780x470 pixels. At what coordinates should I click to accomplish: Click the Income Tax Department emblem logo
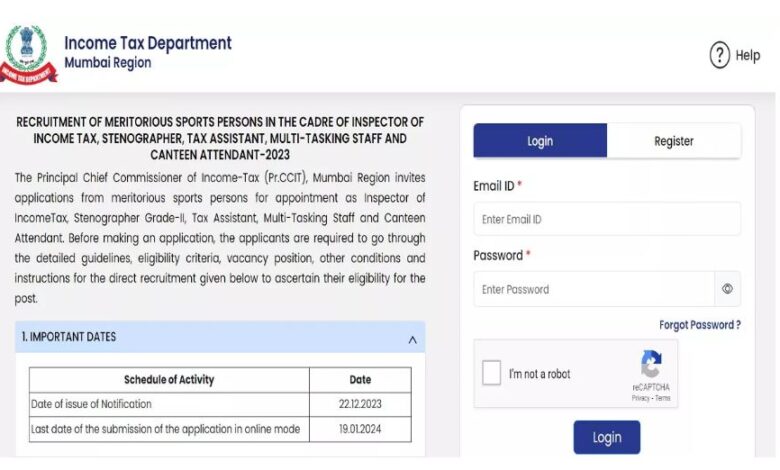28,55
